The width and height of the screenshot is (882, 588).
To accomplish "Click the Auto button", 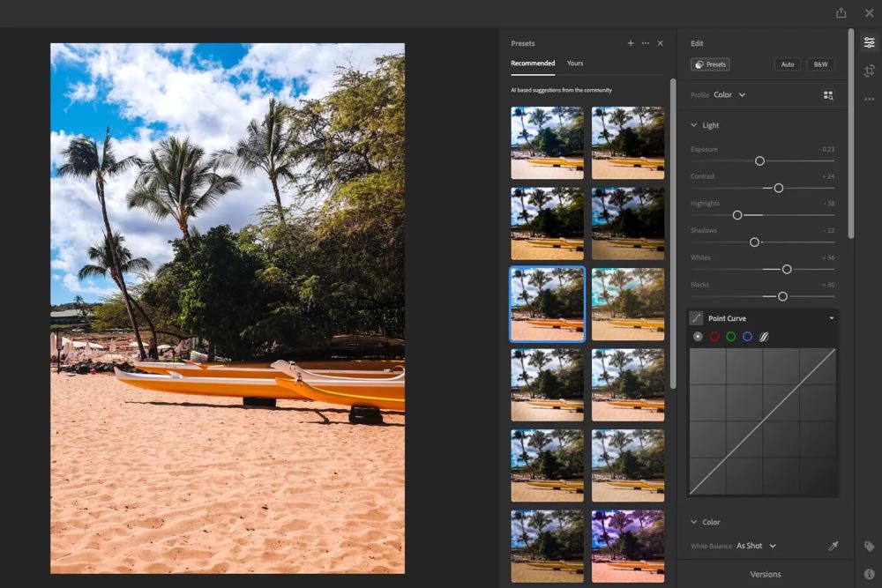I will [x=788, y=64].
